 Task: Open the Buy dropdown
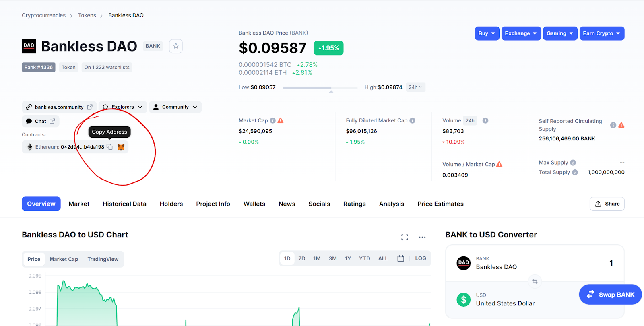[487, 33]
